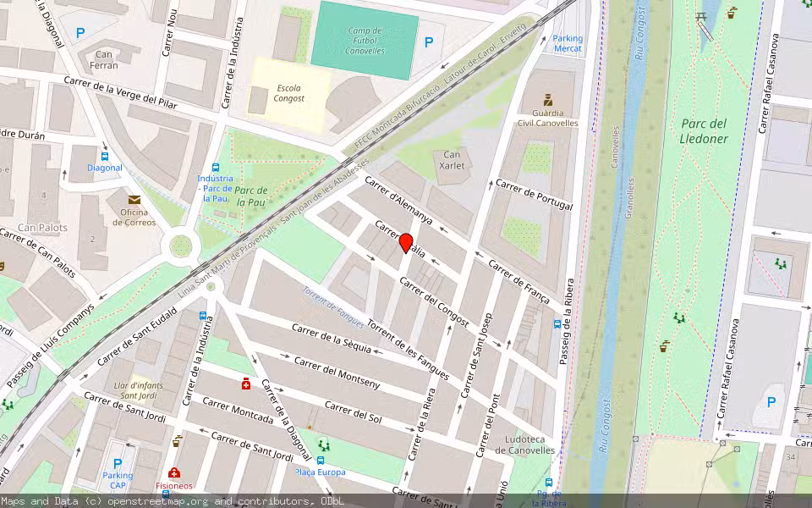Select the waste basket icon near Carrer de Sant Jordi
812x508 pixels.
pyautogui.click(x=176, y=444)
